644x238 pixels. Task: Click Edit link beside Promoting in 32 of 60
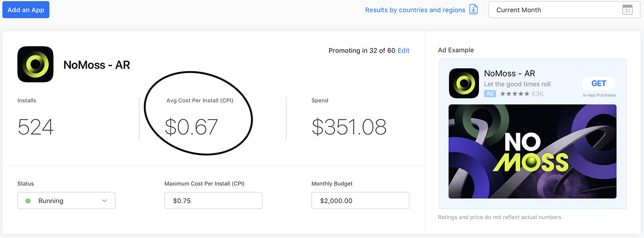point(403,50)
